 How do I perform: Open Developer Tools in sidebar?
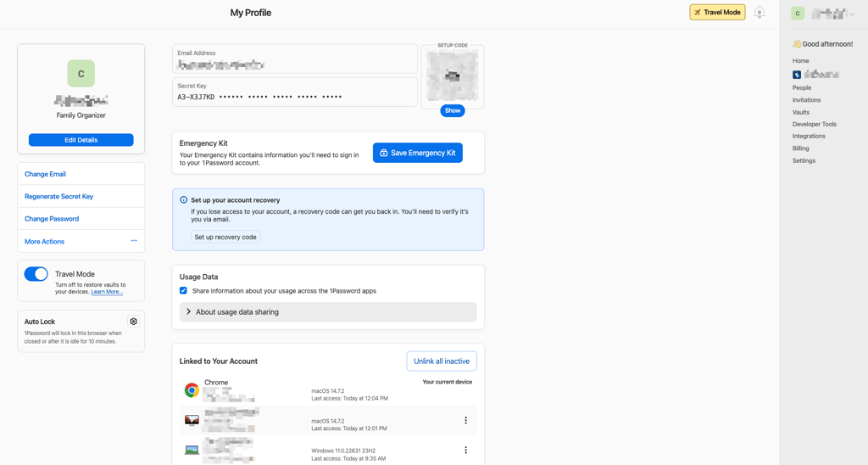point(815,124)
